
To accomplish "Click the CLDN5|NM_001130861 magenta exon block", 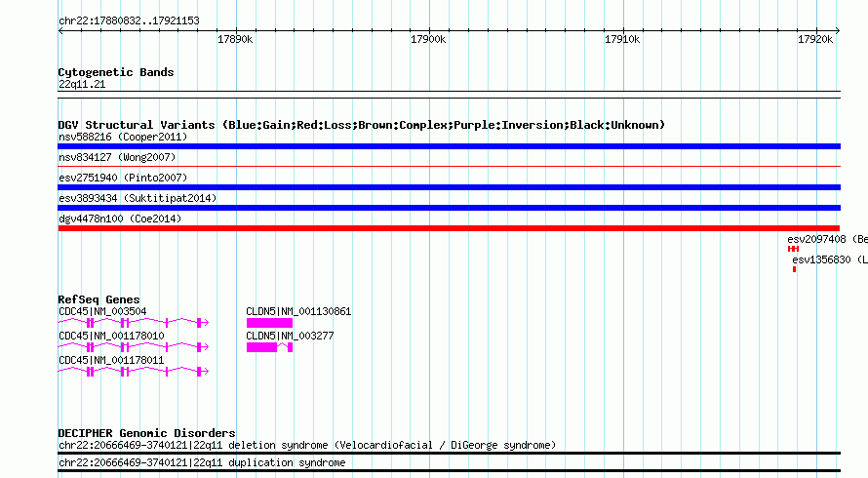I will tap(269, 322).
